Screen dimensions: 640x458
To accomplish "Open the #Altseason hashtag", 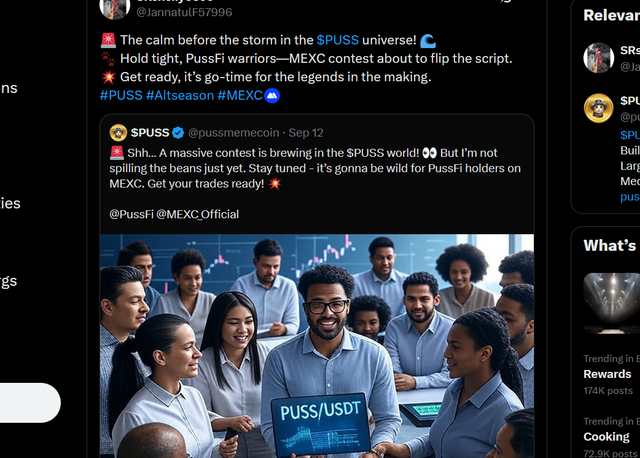I will 181,95.
